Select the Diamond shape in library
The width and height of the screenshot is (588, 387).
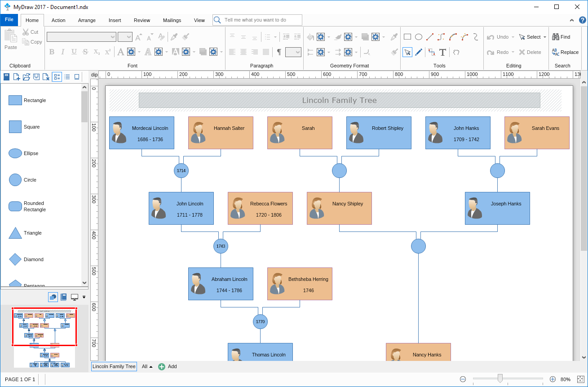click(27, 259)
